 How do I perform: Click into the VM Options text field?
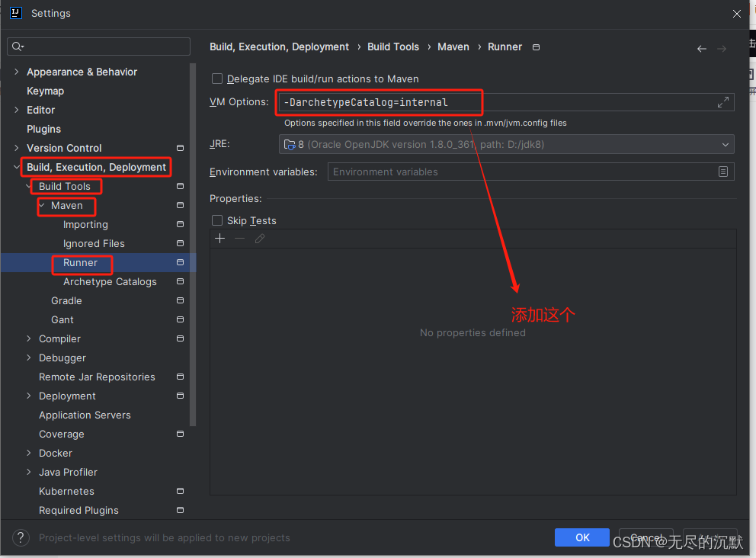[x=506, y=102]
